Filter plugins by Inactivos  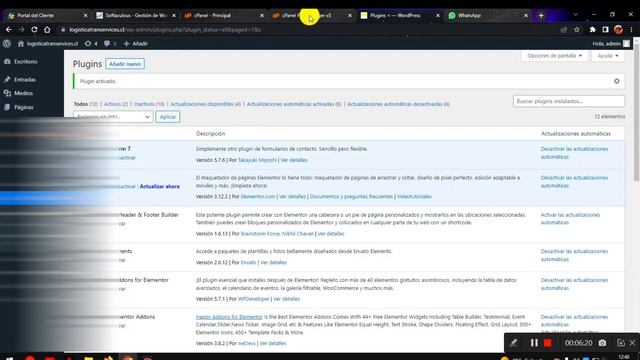click(x=149, y=104)
